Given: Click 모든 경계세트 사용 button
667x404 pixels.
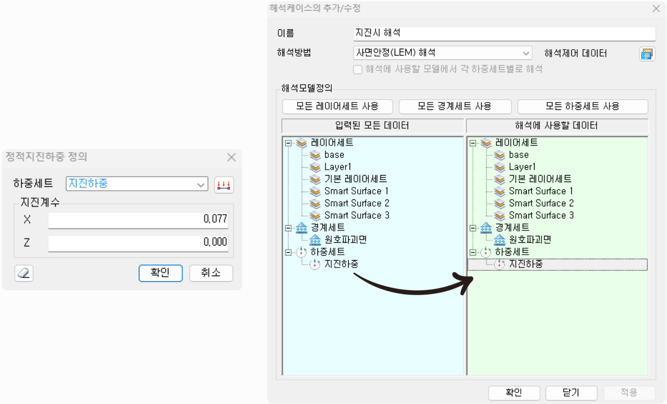Looking at the screenshot, I should point(455,106).
